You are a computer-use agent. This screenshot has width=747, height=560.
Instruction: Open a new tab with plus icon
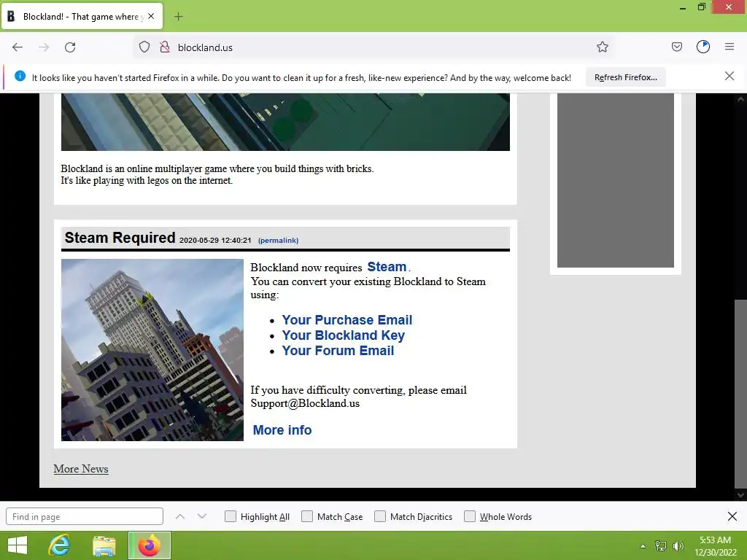pyautogui.click(x=178, y=17)
